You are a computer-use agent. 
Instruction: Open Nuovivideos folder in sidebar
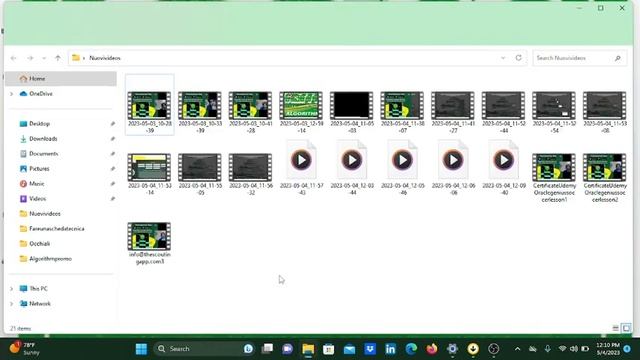[44, 213]
